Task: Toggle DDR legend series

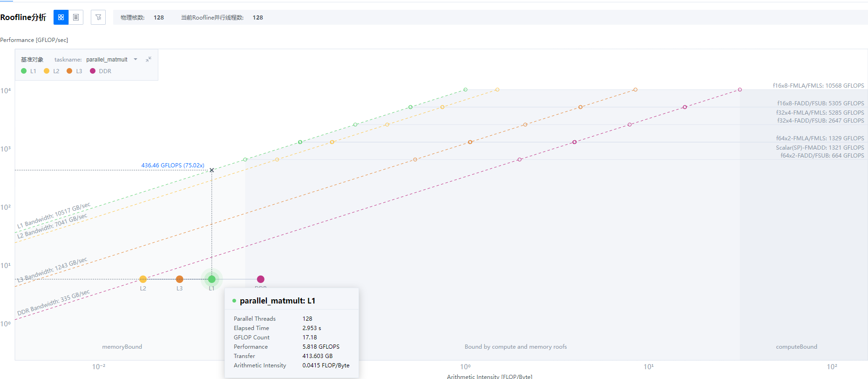Action: point(101,71)
